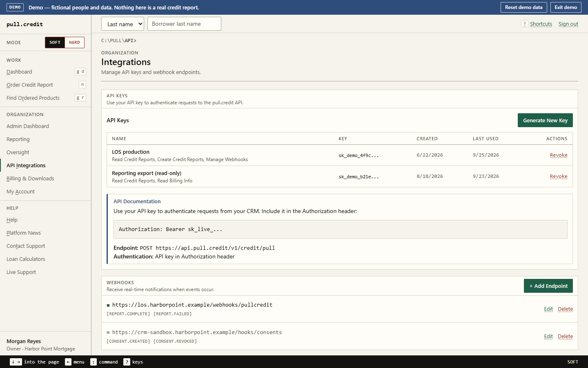Screen dimensions: 588x368
Task: Click the Add Endpoint button
Action: click(548, 286)
